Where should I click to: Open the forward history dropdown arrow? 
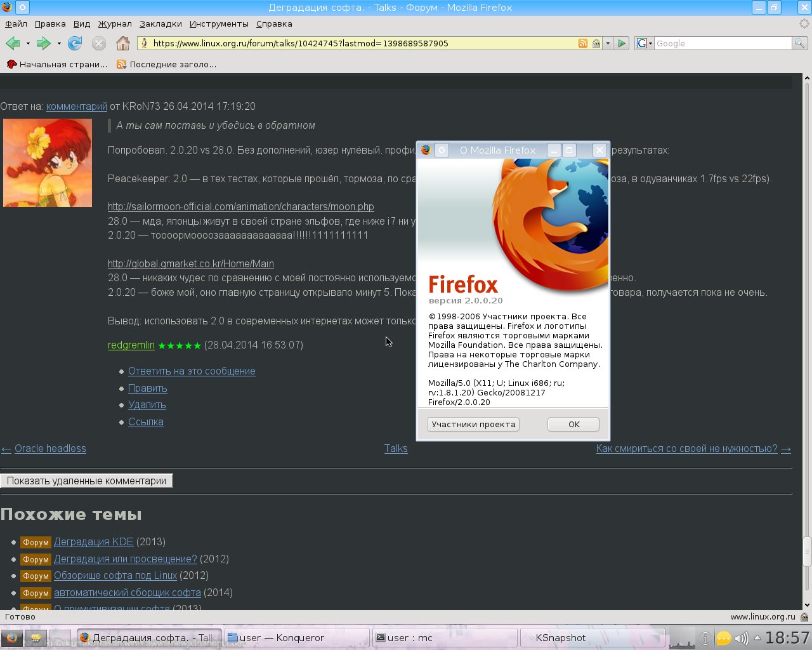pos(59,44)
